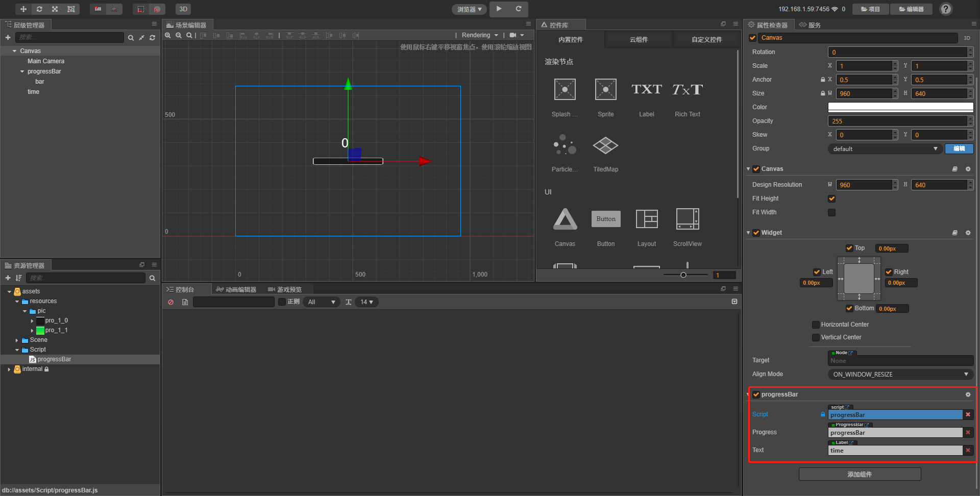The image size is (980, 496).
Task: Open the console log type All dropdown
Action: coord(321,302)
